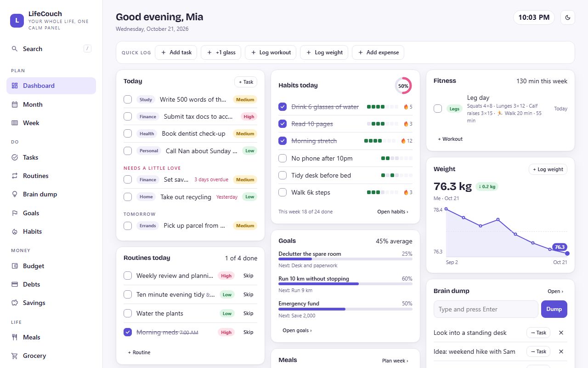Click the Budget wallet icon
588x368 pixels.
(15, 266)
